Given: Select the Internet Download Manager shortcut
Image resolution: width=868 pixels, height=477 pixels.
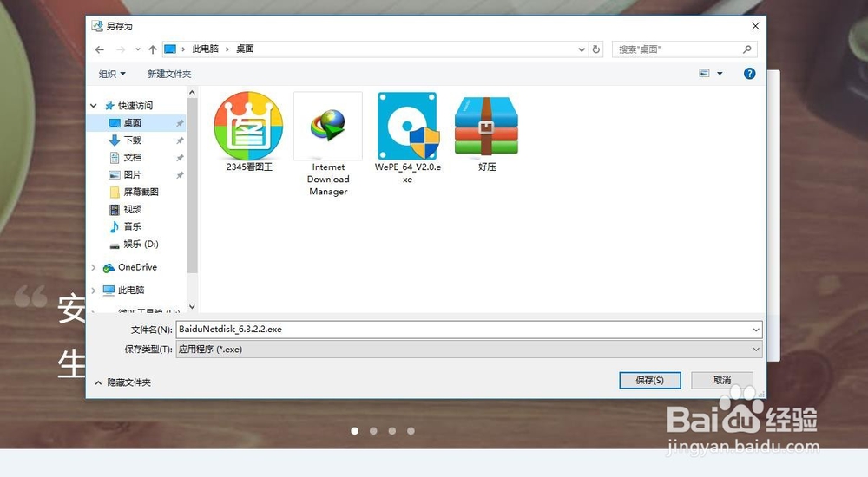Looking at the screenshot, I should pyautogui.click(x=328, y=144).
